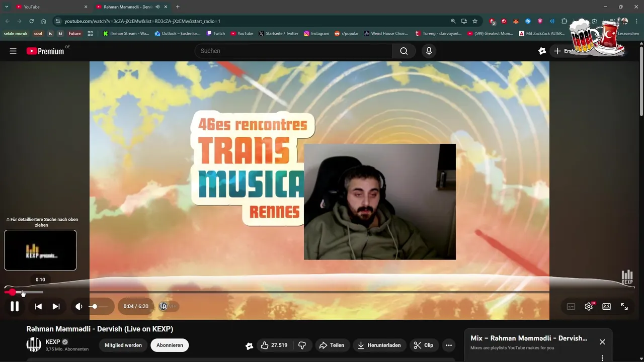Open the Weird House Choir bookmark
644x362 pixels.
(x=386, y=34)
